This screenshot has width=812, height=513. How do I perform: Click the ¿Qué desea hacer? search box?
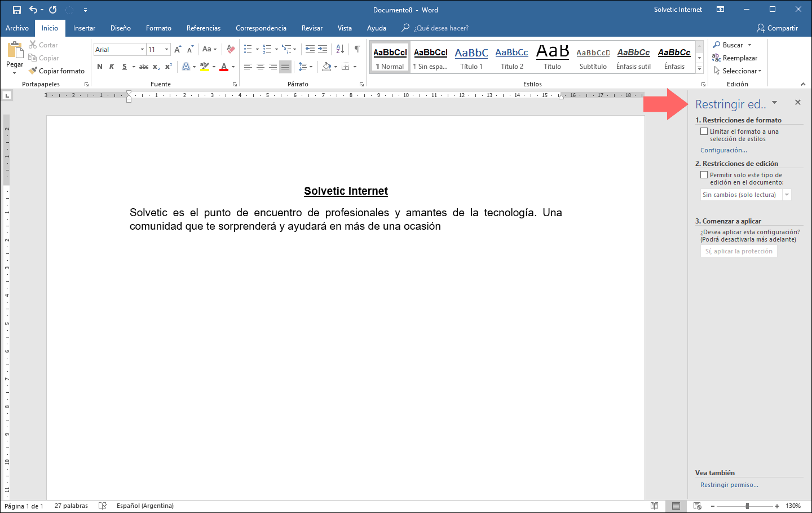441,28
